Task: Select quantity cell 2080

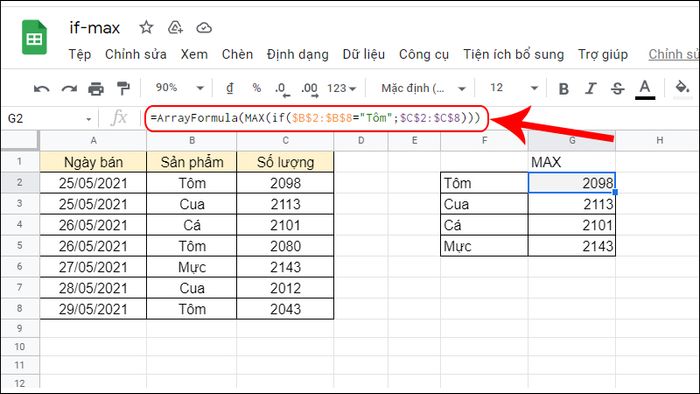Action: tap(285, 246)
